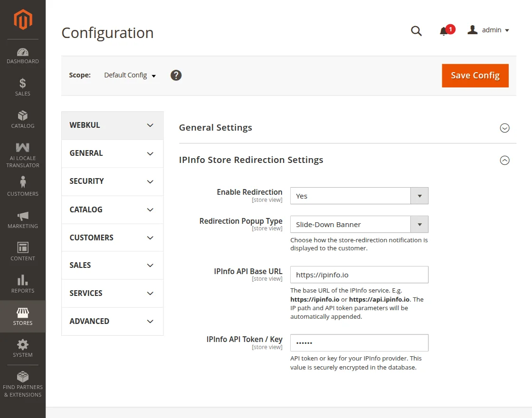Click IPInfo Store Redirection Settings heading
The width and height of the screenshot is (532, 418).
pyautogui.click(x=251, y=160)
